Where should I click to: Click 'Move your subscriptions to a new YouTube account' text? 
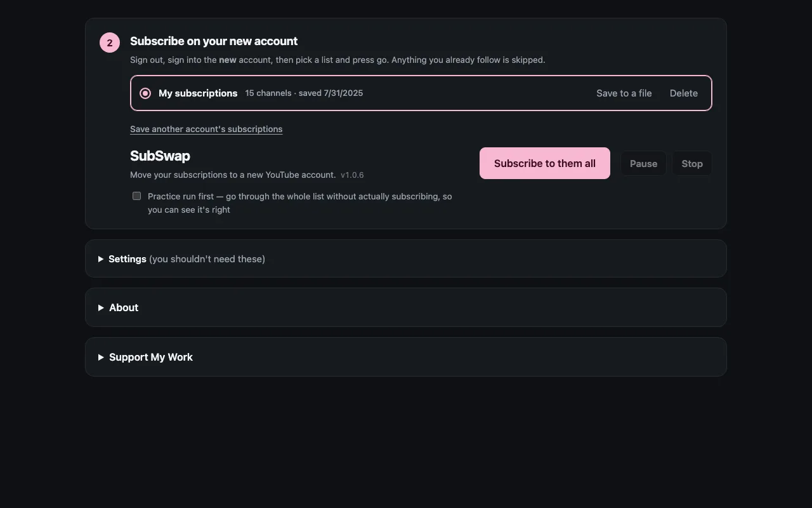pyautogui.click(x=233, y=175)
